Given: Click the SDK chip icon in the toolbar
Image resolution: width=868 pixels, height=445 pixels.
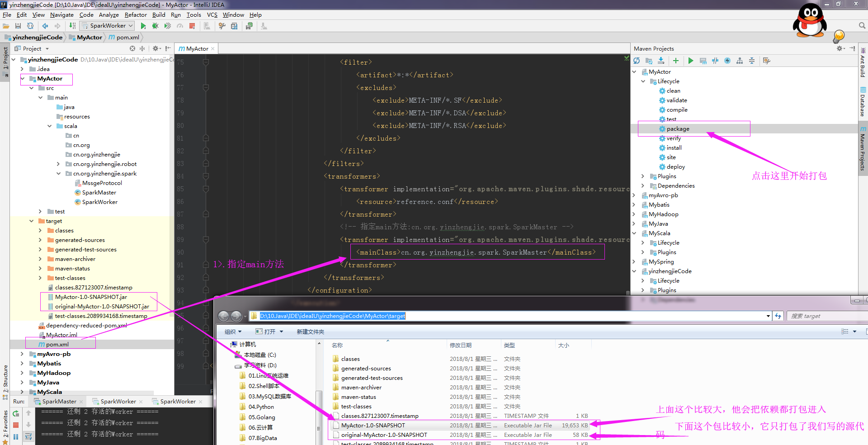Looking at the screenshot, I should (x=249, y=26).
